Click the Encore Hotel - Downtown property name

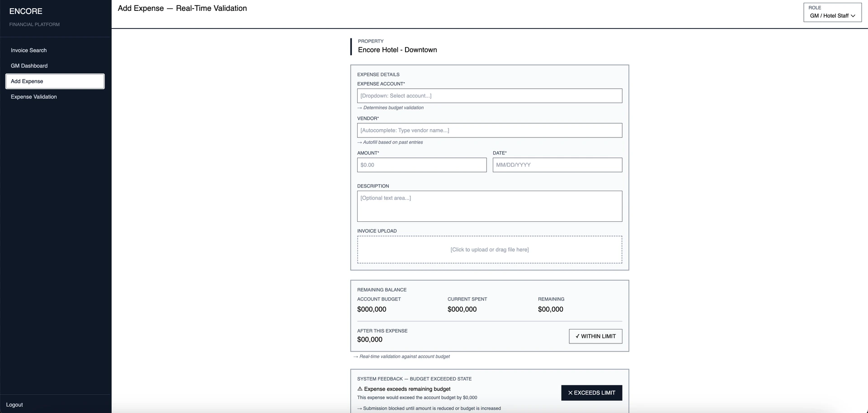coord(397,50)
